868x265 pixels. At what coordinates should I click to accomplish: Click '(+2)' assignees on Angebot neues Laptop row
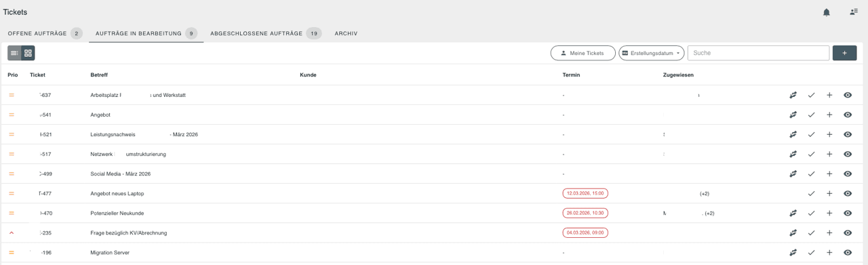705,194
